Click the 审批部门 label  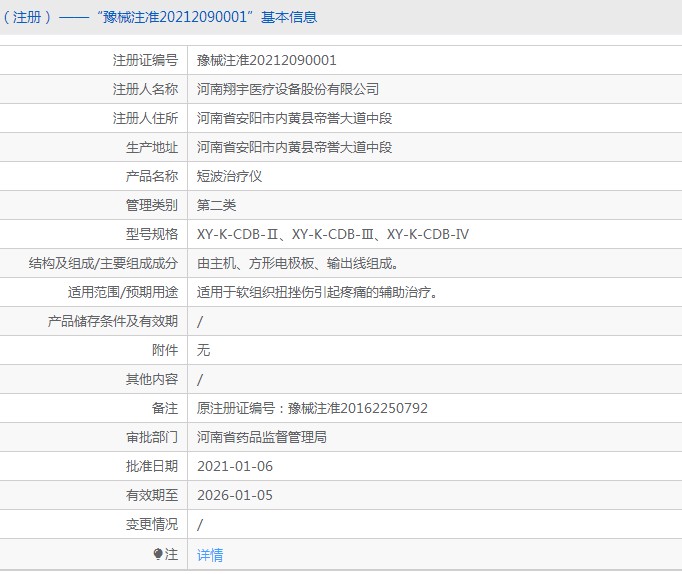152,437
